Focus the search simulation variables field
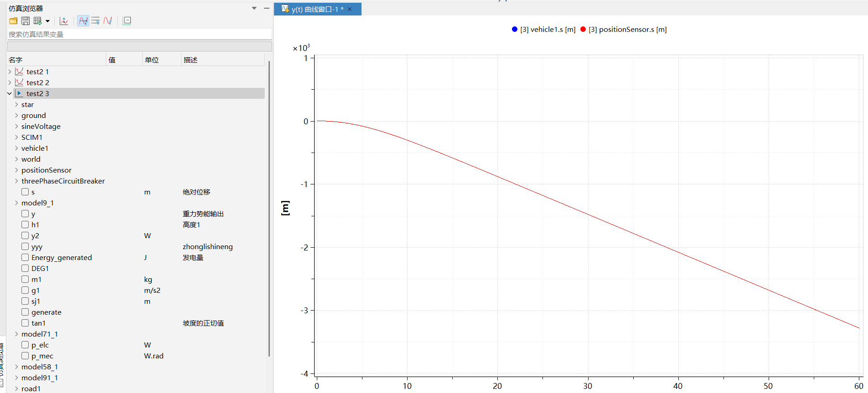Viewport: 868px width, 393px height. tap(139, 34)
